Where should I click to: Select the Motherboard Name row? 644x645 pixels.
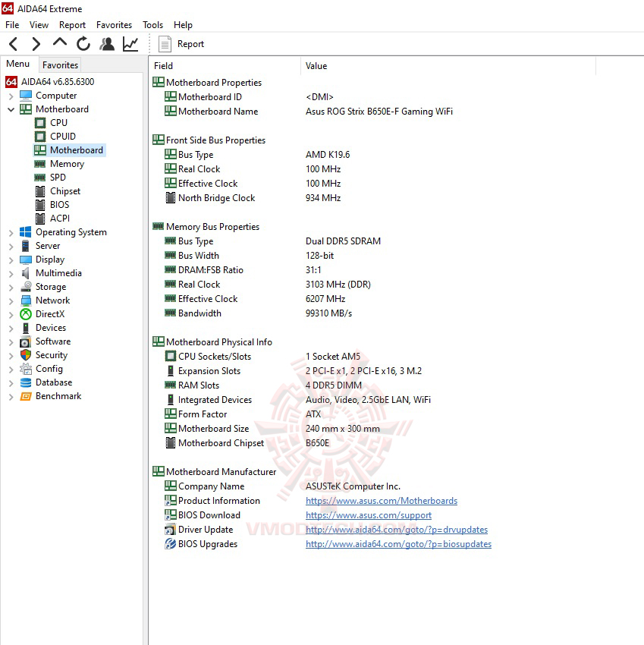pyautogui.click(x=309, y=112)
